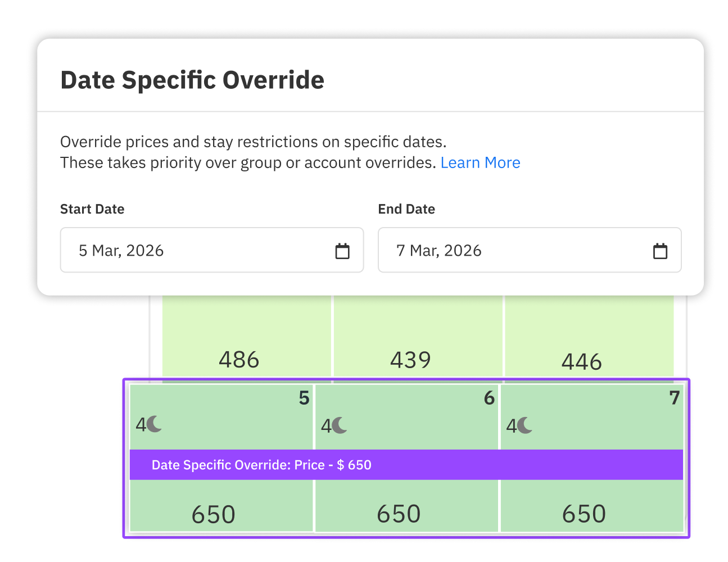The image size is (728, 562).
Task: Follow the Learn More link
Action: [x=481, y=163]
